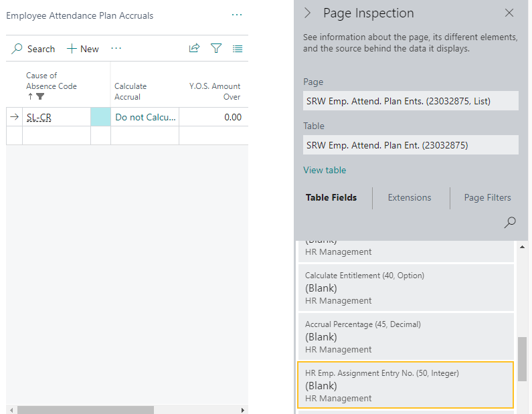Select the Accrual Percentage field entry
The height and width of the screenshot is (414, 532).
coord(404,336)
